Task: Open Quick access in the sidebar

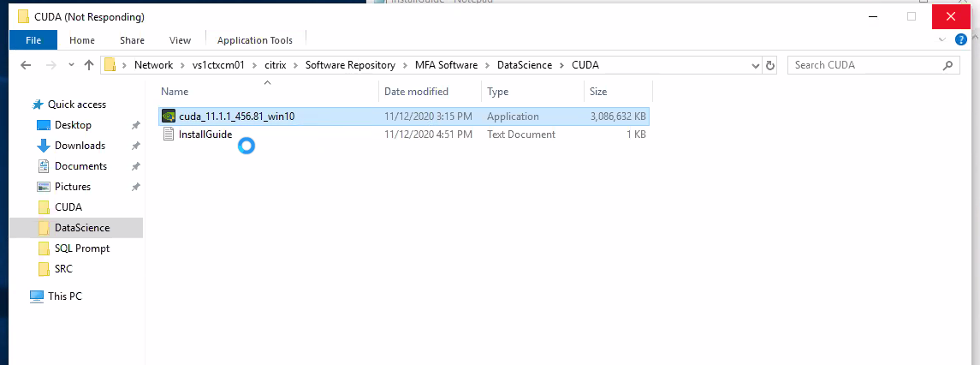Action: tap(77, 105)
